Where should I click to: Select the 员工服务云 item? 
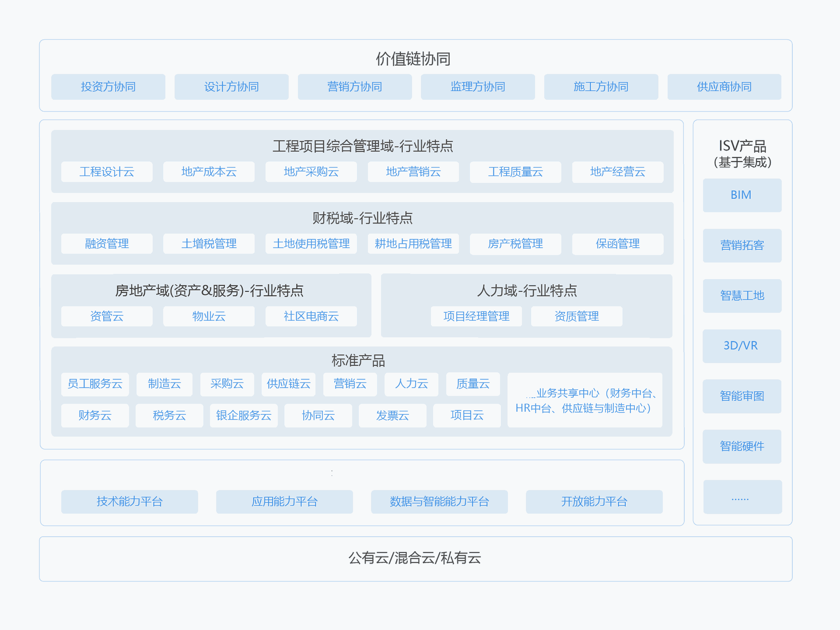pyautogui.click(x=95, y=384)
